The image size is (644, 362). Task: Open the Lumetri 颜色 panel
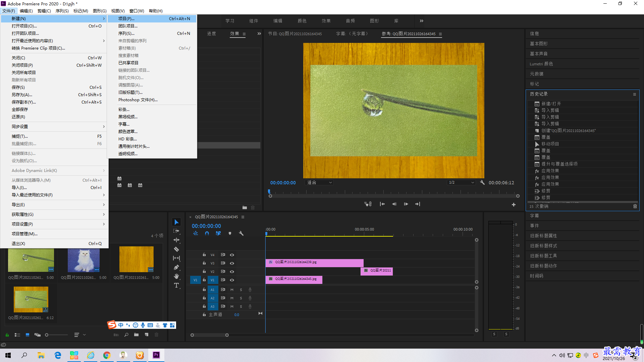tap(541, 64)
